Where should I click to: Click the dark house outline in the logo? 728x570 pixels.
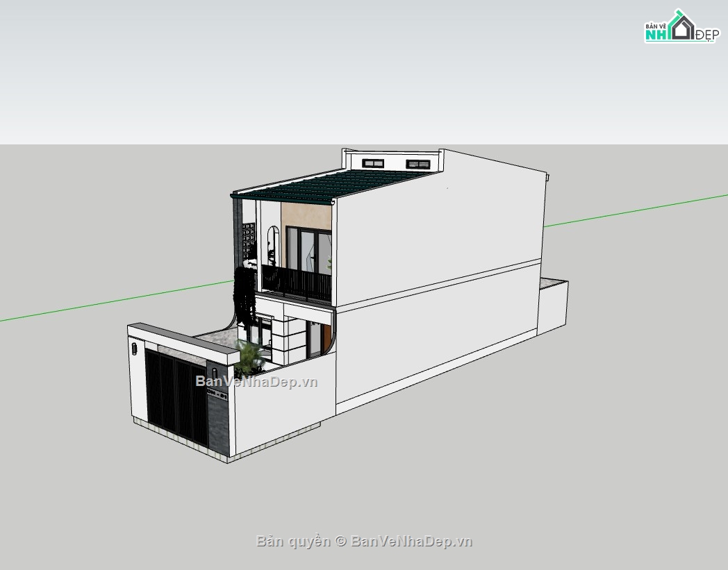pos(684,29)
